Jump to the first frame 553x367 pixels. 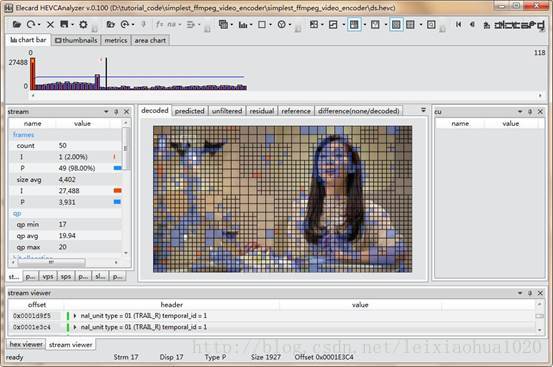[458, 24]
